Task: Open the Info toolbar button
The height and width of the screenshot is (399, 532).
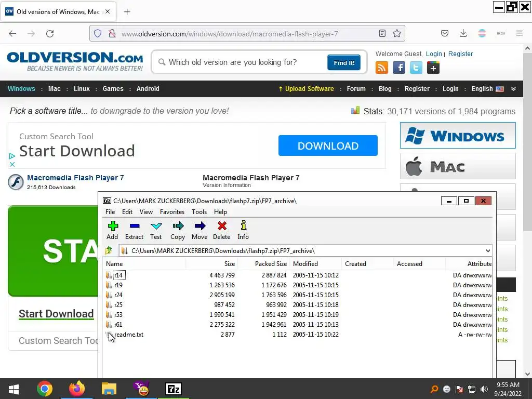Action: coord(243,230)
